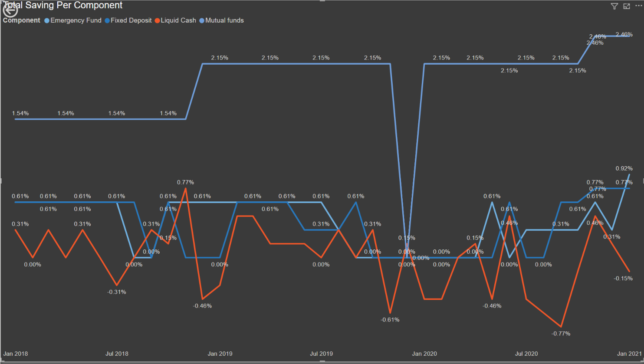Toggle the Mutual funds series via its legend label
Viewport: 644px width, 364px height.
click(x=225, y=20)
